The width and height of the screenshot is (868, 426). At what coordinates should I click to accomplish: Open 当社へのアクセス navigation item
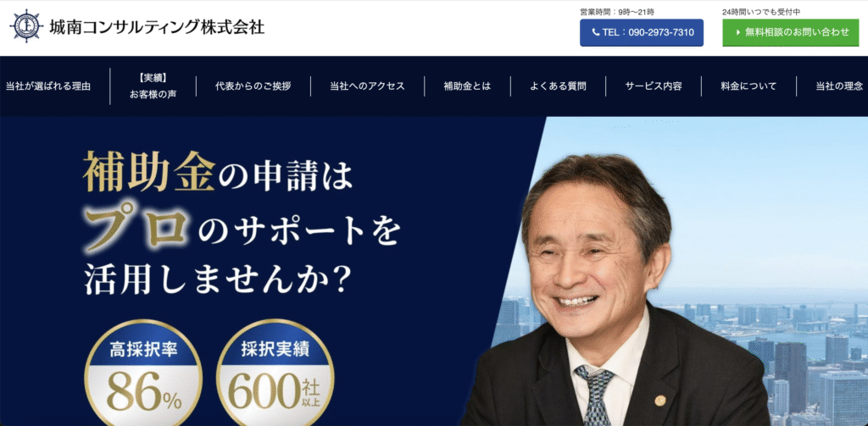(x=368, y=86)
